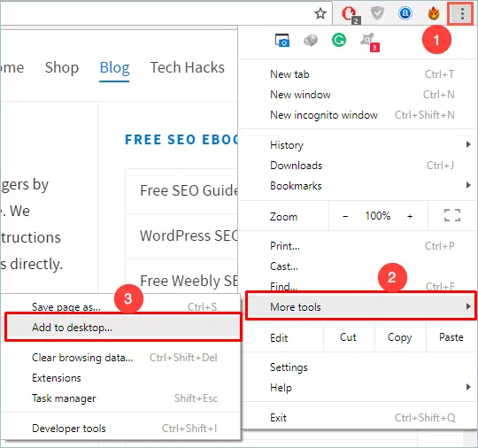Image resolution: width=478 pixels, height=448 pixels.
Task: Expand the Help submenu
Action: 359,388
